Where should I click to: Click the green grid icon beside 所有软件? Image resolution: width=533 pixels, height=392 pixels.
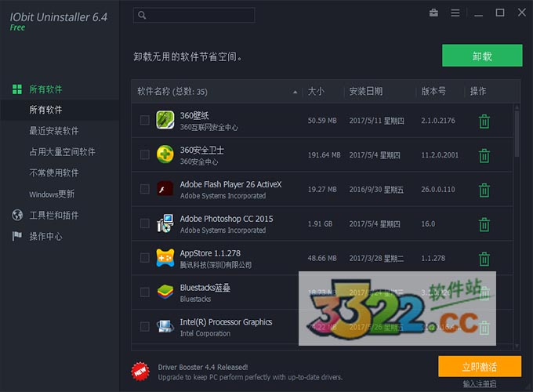pos(17,89)
